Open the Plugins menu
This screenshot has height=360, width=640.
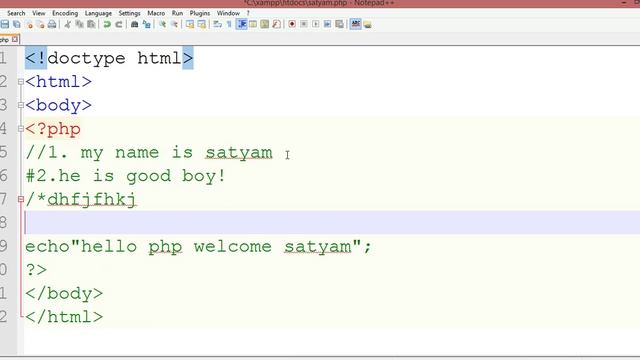(200, 13)
